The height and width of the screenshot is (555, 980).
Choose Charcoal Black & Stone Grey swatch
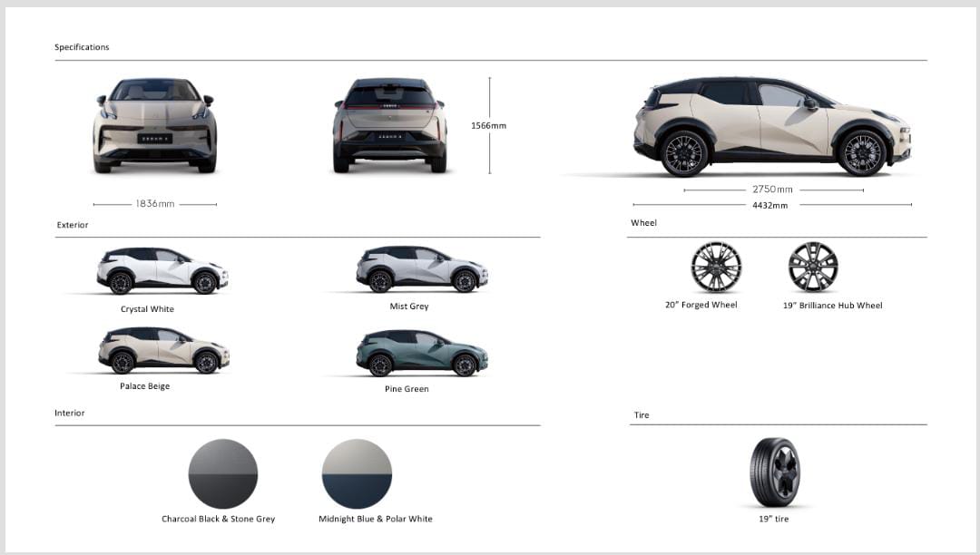[223, 474]
